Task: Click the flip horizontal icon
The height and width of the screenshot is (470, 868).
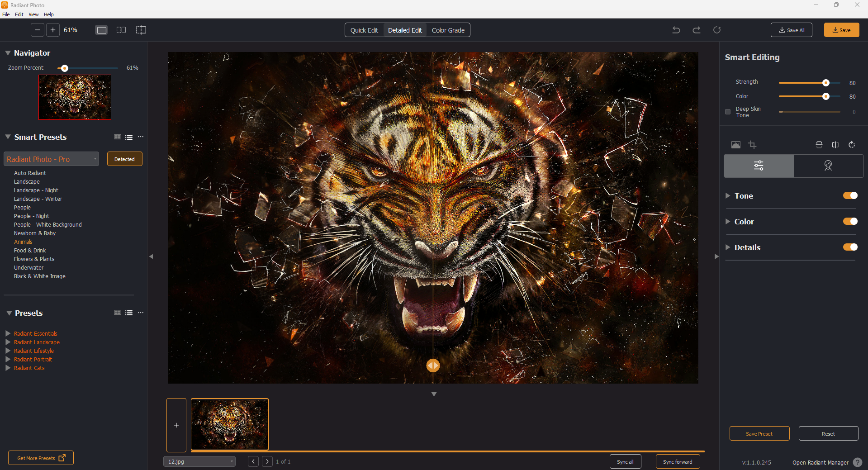Action: [x=835, y=145]
